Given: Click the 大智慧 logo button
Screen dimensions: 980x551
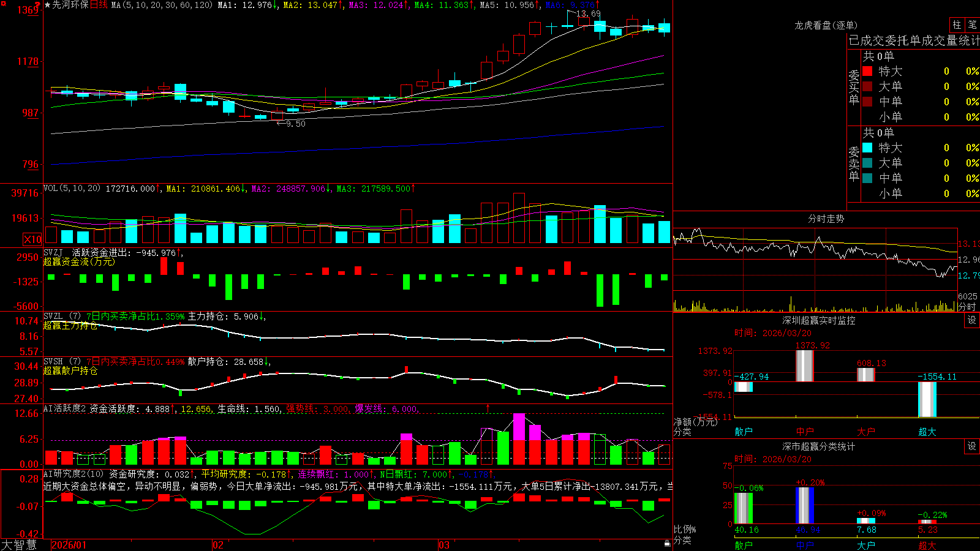Looking at the screenshot, I should pos(19,545).
